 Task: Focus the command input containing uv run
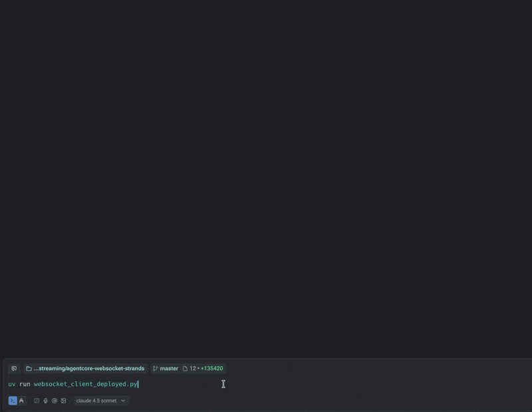[x=266, y=384]
